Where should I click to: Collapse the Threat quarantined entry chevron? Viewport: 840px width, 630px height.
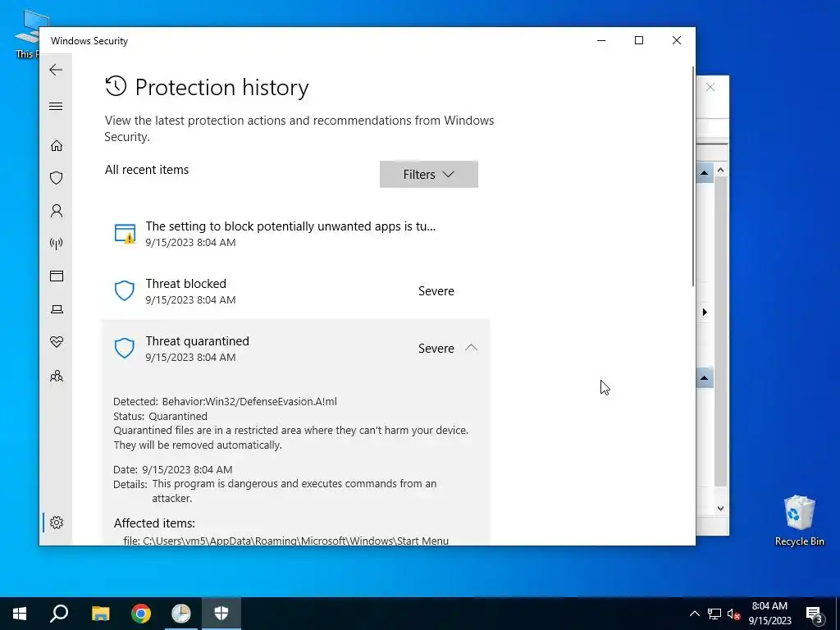471,348
